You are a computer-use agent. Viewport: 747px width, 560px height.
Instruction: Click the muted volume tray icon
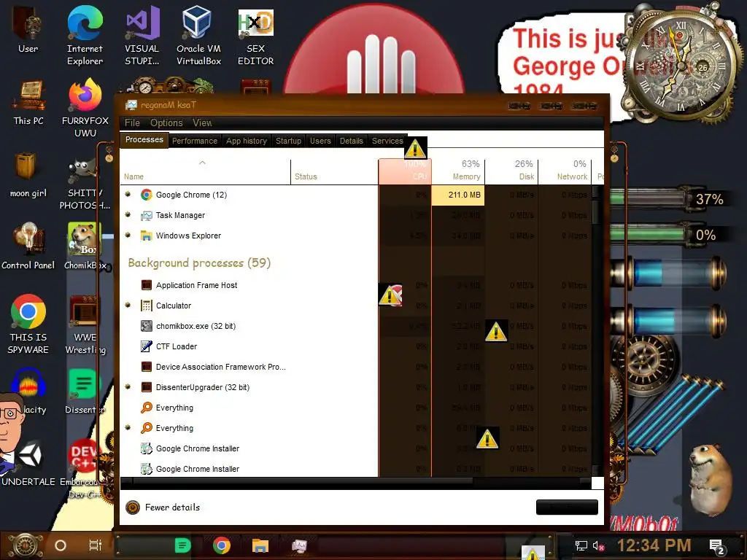598,545
